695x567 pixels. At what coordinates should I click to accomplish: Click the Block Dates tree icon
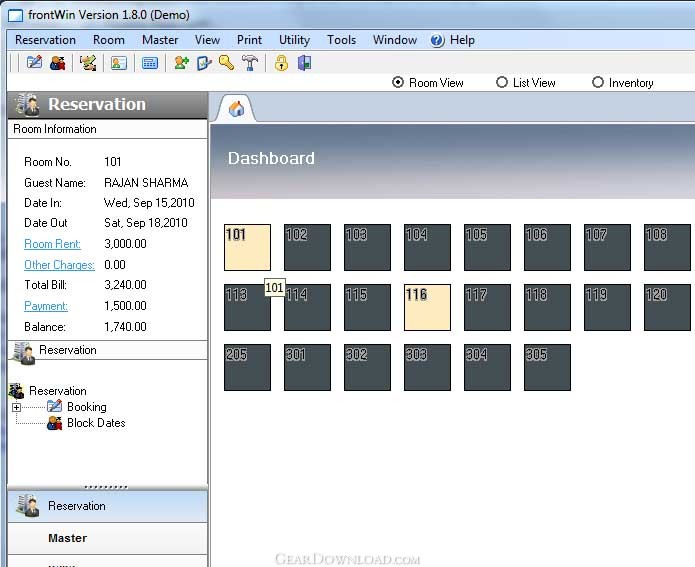(55, 423)
